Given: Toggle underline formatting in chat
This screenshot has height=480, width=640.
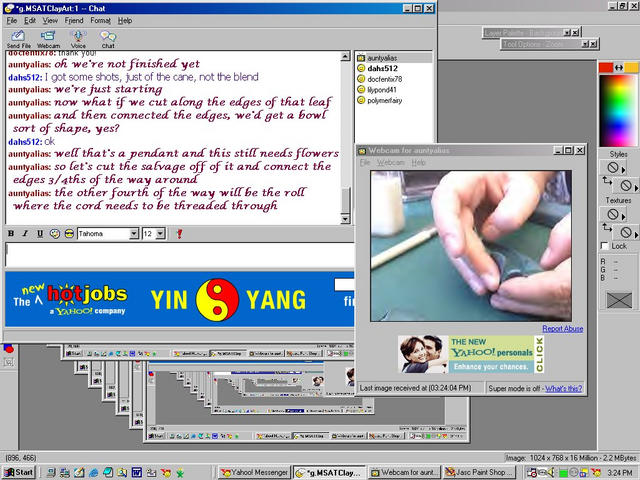Looking at the screenshot, I should pos(40,233).
